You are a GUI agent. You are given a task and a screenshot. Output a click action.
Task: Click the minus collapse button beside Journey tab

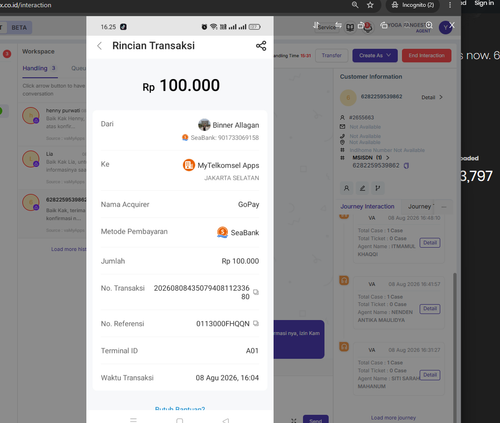444,207
